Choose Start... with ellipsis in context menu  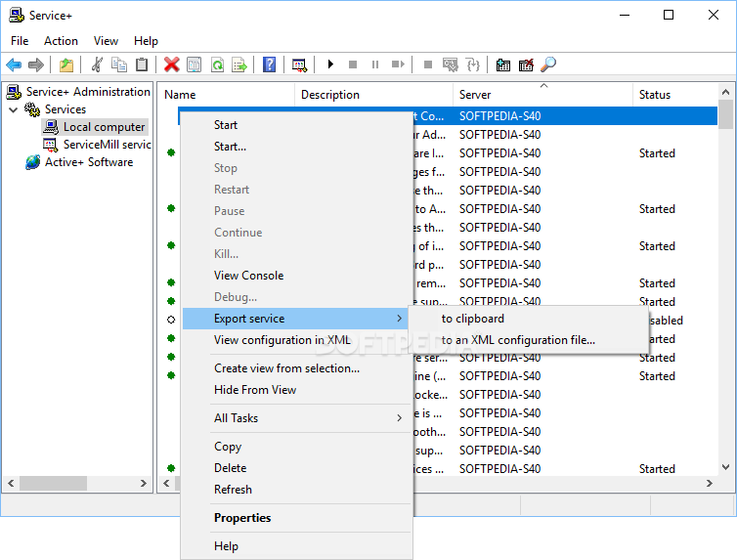pyautogui.click(x=296, y=147)
